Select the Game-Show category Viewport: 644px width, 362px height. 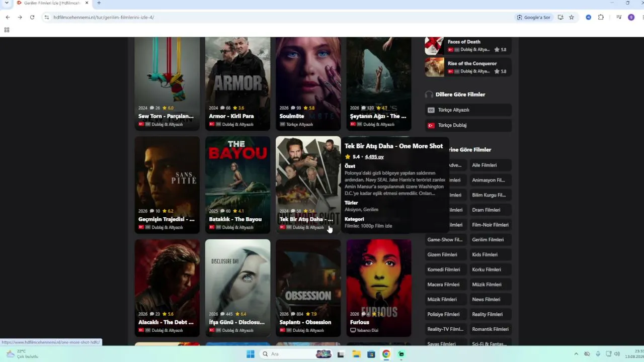[x=445, y=240]
